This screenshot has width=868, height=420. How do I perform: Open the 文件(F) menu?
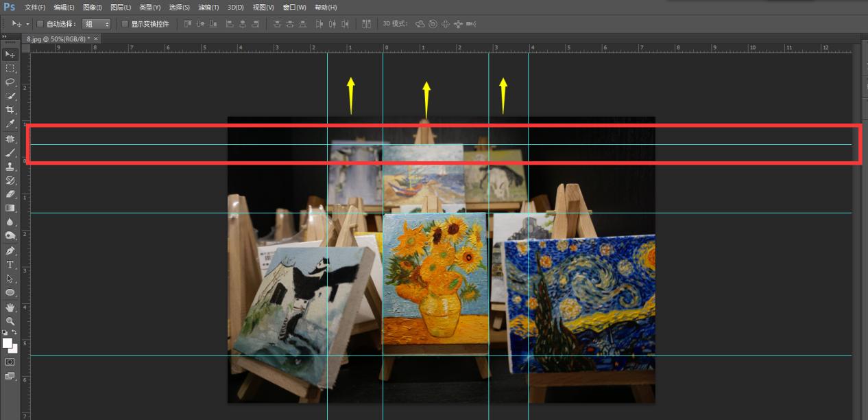35,7
